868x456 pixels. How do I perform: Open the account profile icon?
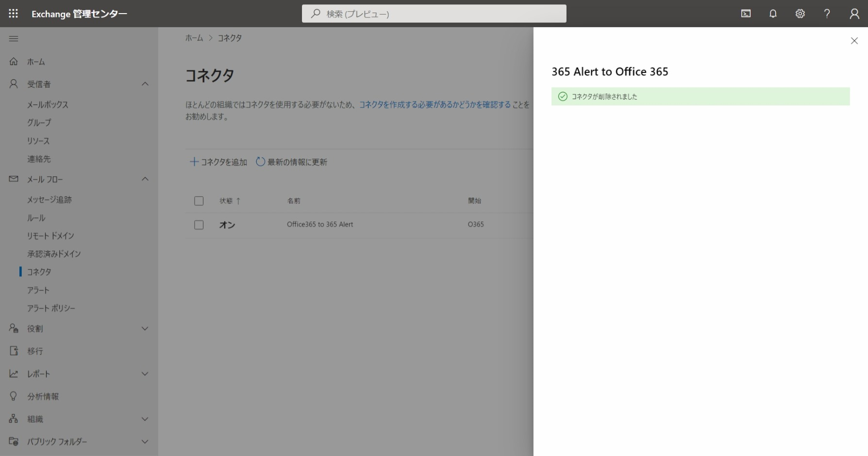point(854,14)
